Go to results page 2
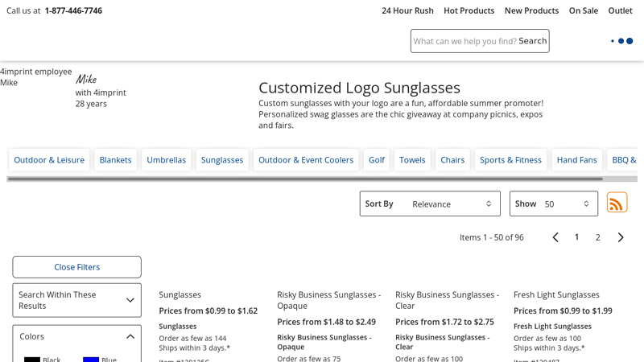The image size is (644, 362). (597, 237)
